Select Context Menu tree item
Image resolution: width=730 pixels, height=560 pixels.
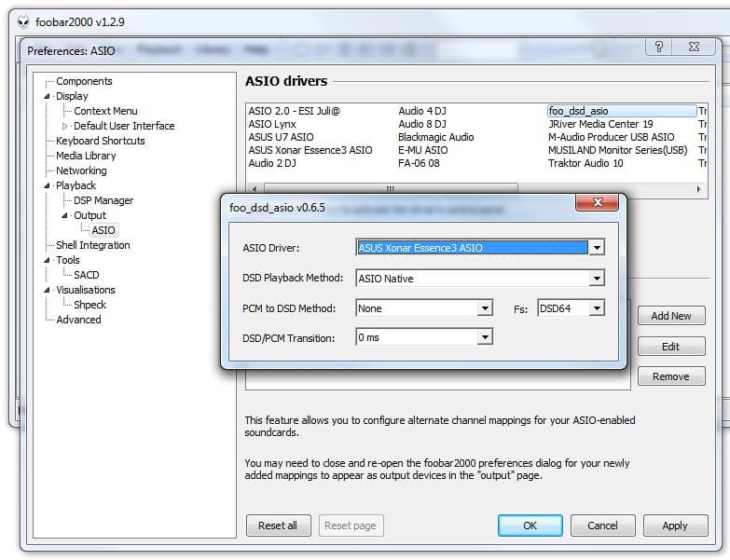(x=105, y=111)
